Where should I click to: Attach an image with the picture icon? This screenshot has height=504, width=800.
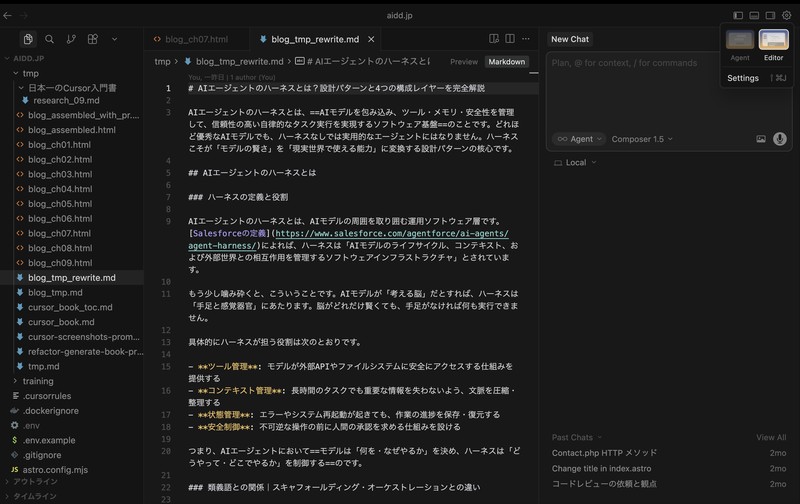761,139
